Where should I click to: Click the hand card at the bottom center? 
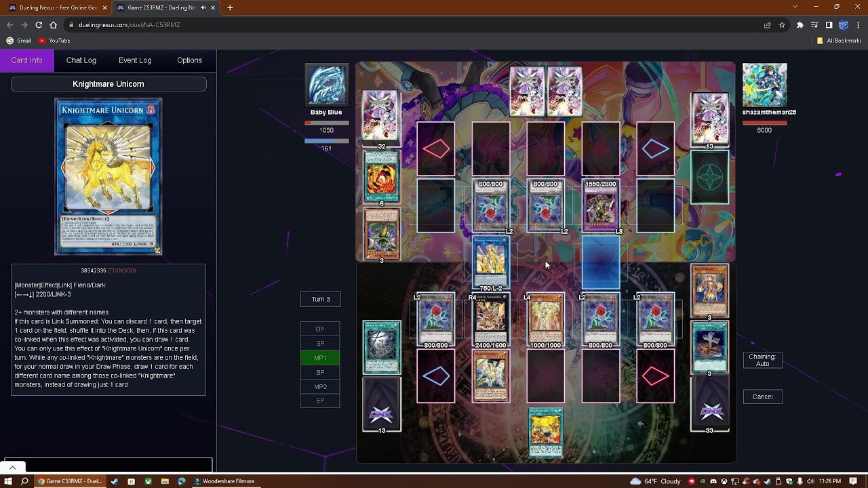coord(546,432)
